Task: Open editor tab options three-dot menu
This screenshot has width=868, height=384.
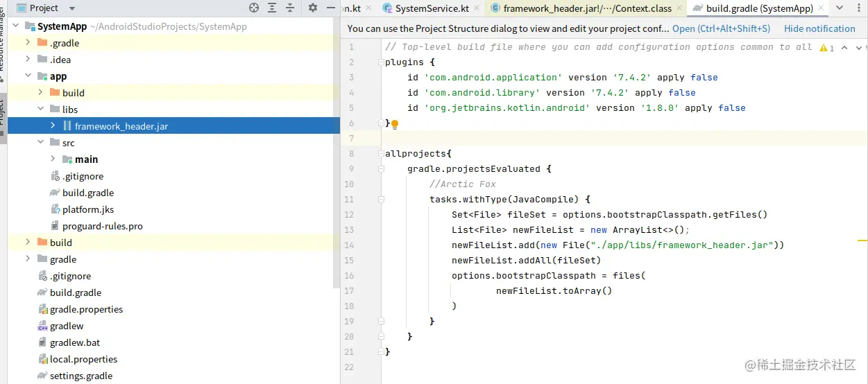Action: pyautogui.click(x=859, y=8)
